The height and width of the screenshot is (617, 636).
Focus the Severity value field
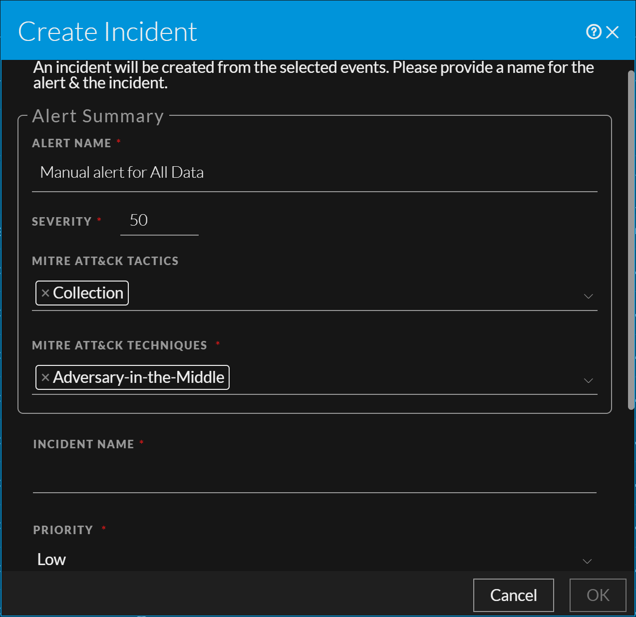[159, 220]
